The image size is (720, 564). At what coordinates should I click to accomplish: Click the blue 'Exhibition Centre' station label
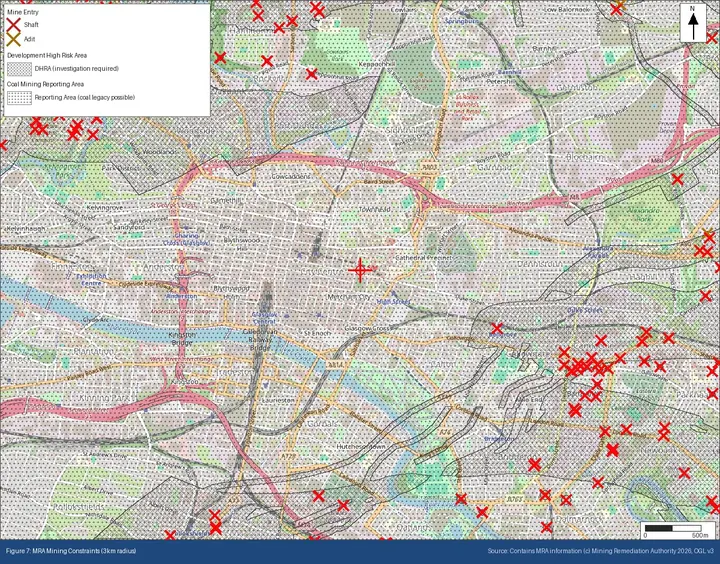coord(91,279)
